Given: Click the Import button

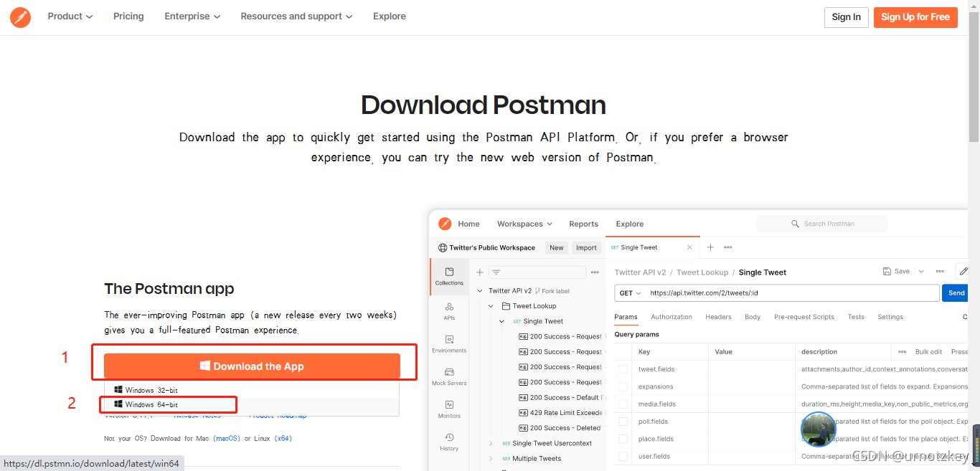Looking at the screenshot, I should (586, 247).
